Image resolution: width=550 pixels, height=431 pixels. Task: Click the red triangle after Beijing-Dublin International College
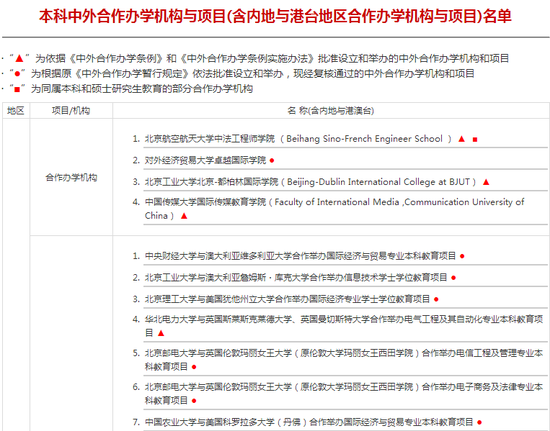tap(486, 182)
